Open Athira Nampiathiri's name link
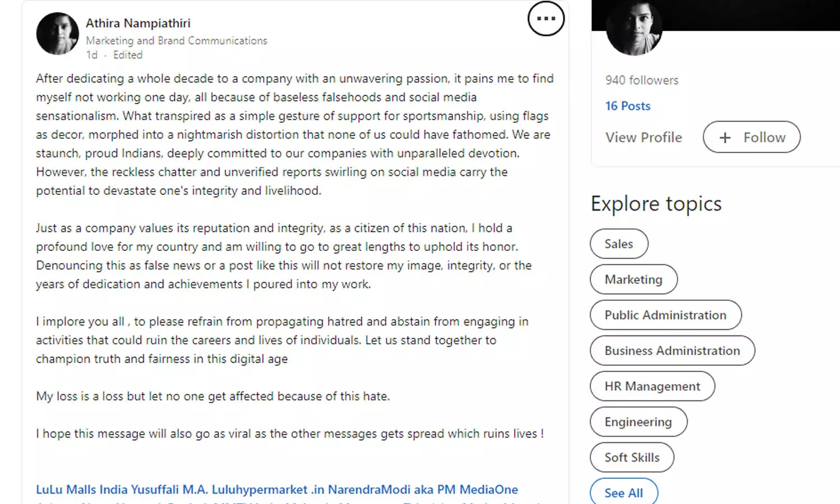 click(x=138, y=23)
